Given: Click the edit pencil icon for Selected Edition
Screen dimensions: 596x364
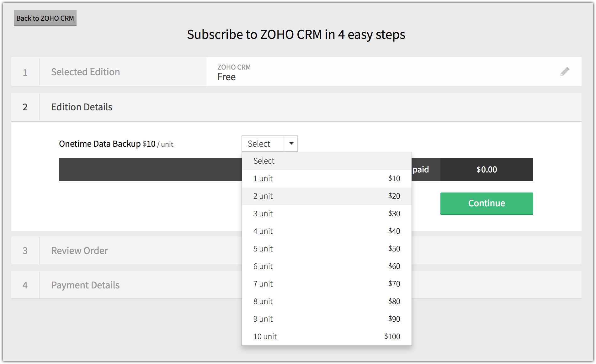Looking at the screenshot, I should pyautogui.click(x=565, y=72).
